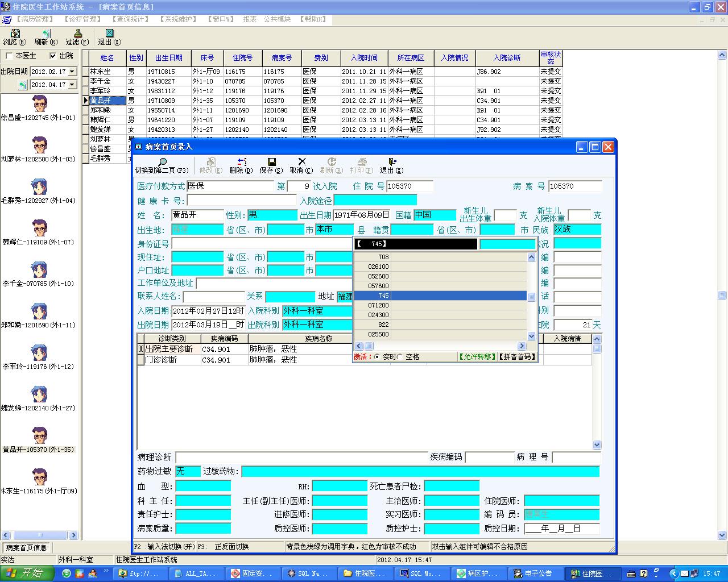Open the start discharge date dropdown 2012.02.17
The height and width of the screenshot is (582, 728).
[x=72, y=72]
